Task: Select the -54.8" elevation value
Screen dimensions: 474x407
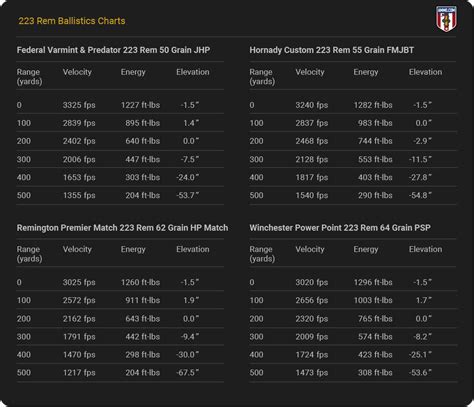Action: 420,195
